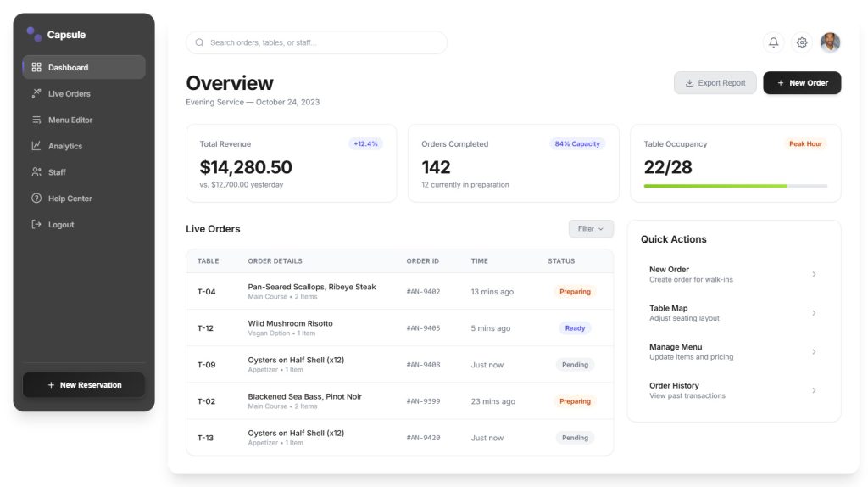Expand Order History quick action chevron

pos(814,390)
